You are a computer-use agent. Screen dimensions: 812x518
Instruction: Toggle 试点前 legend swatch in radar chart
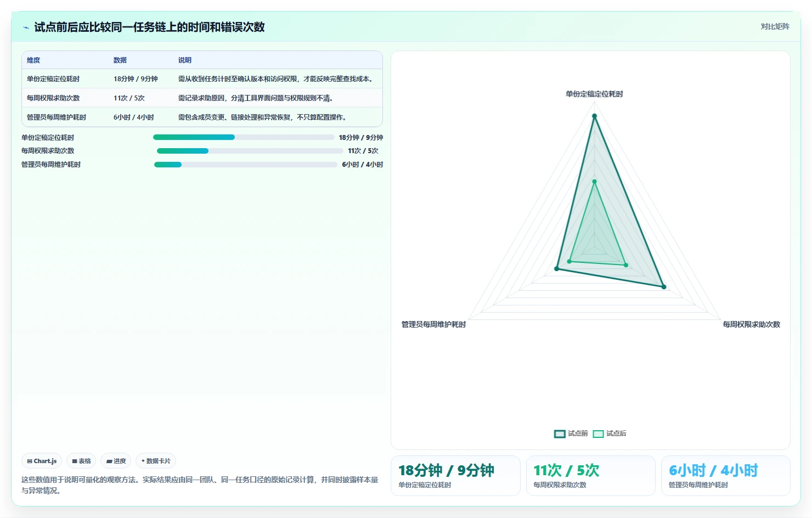click(560, 434)
